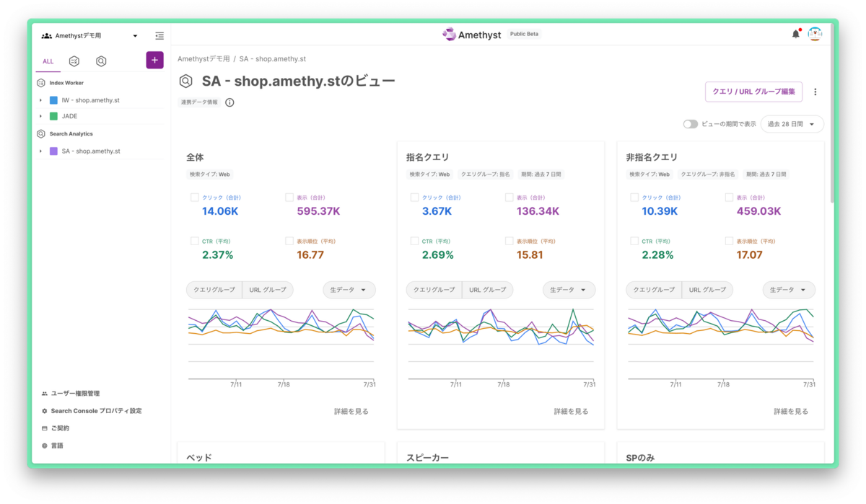Open the 過去 28 日間 period dropdown
The height and width of the screenshot is (504, 866).
(x=792, y=124)
